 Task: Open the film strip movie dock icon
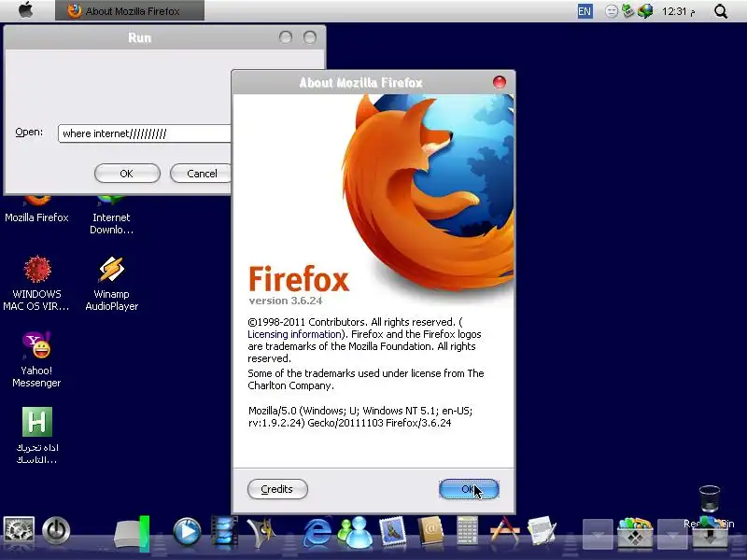click(223, 530)
